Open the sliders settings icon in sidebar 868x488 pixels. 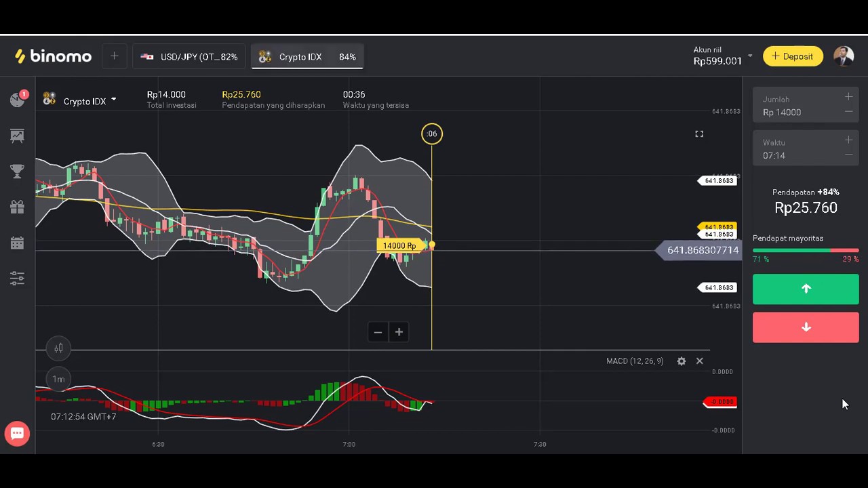pyautogui.click(x=18, y=278)
